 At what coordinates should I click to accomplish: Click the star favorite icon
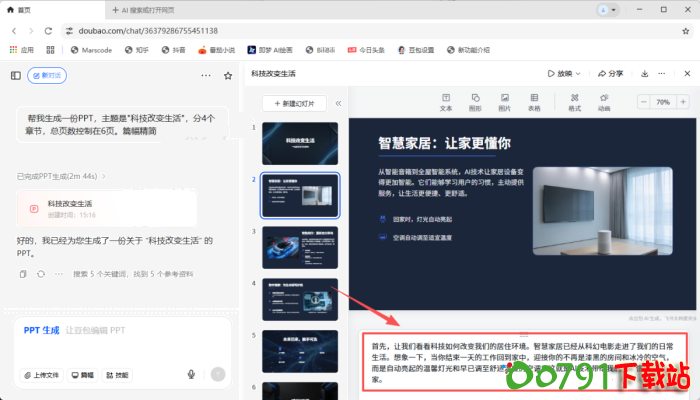point(228,75)
